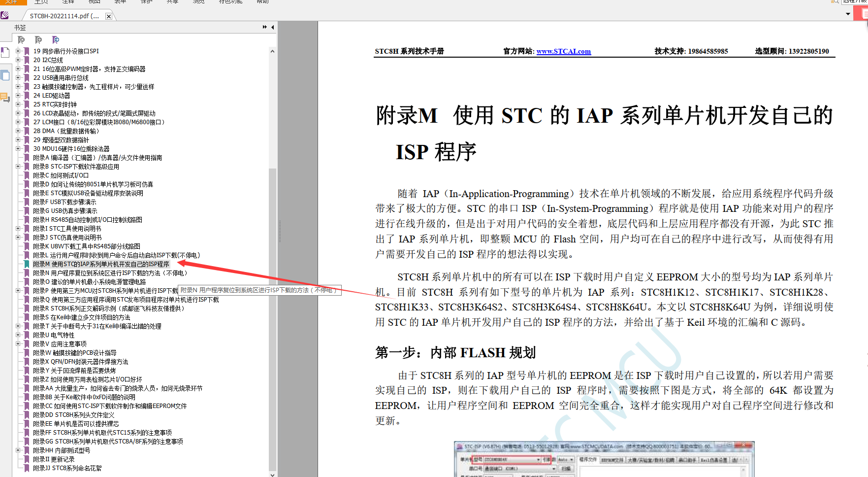Expand the 附录I STC工具使用说明书 bookmark
868x477 pixels.
[18, 229]
